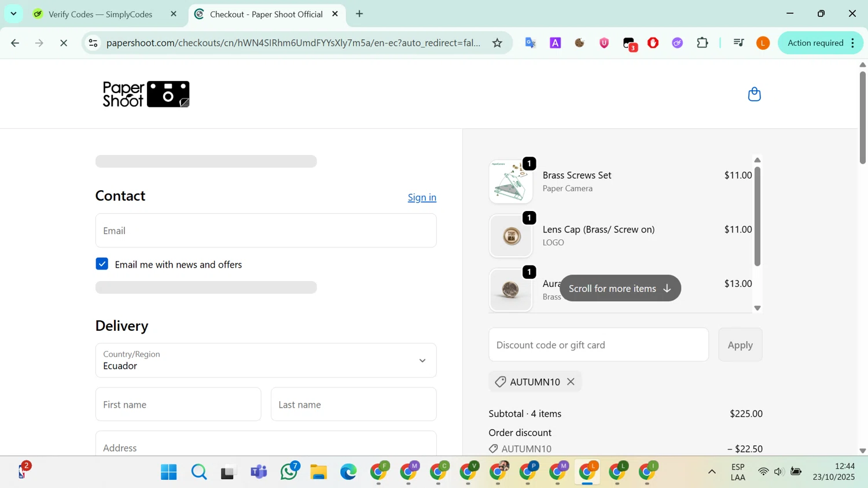Open File Explorer from the taskbar
This screenshot has height=488, width=868.
pyautogui.click(x=319, y=472)
